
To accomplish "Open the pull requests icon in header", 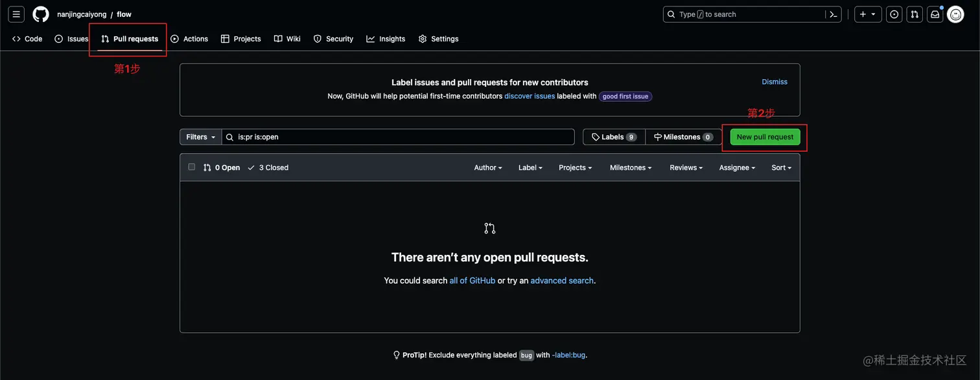I will [x=915, y=14].
